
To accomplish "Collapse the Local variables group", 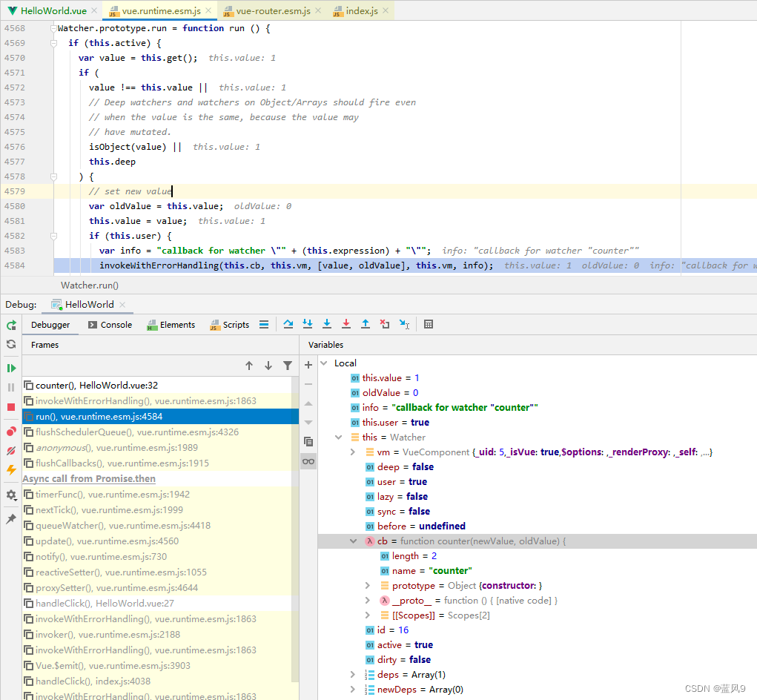I will click(325, 363).
